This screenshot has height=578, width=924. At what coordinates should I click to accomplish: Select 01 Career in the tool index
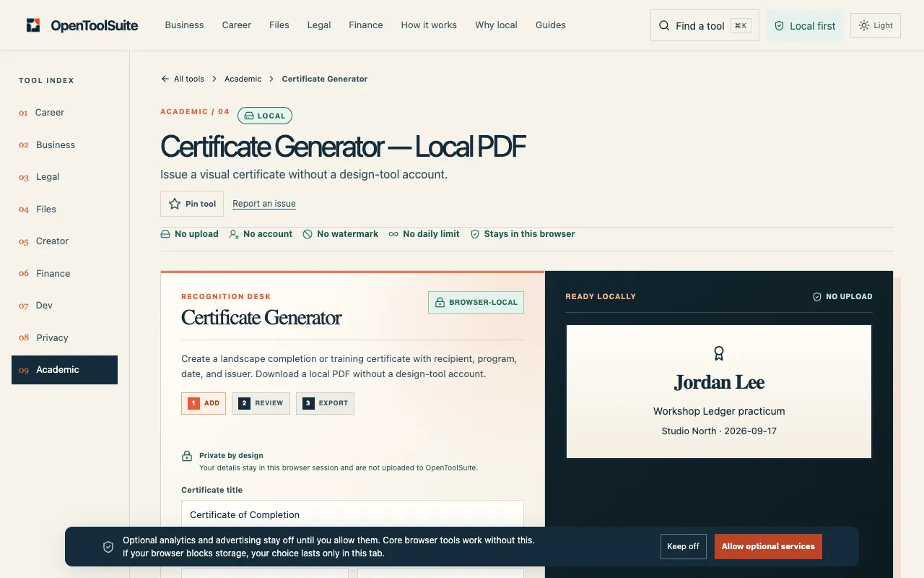click(64, 113)
